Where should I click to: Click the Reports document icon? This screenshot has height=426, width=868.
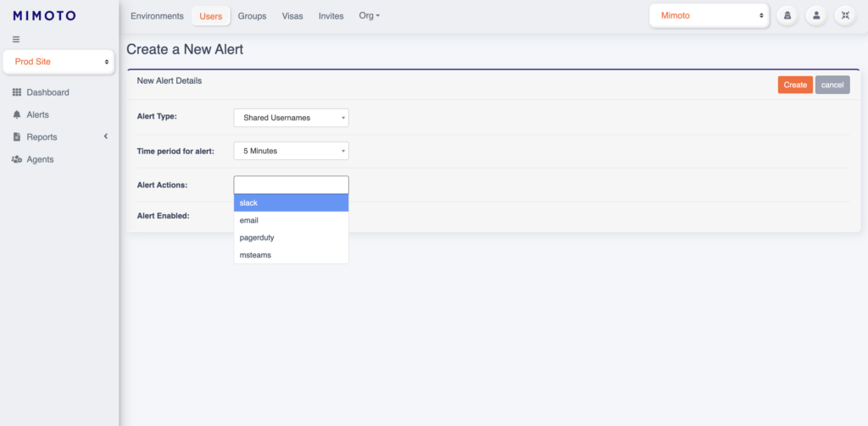17,137
